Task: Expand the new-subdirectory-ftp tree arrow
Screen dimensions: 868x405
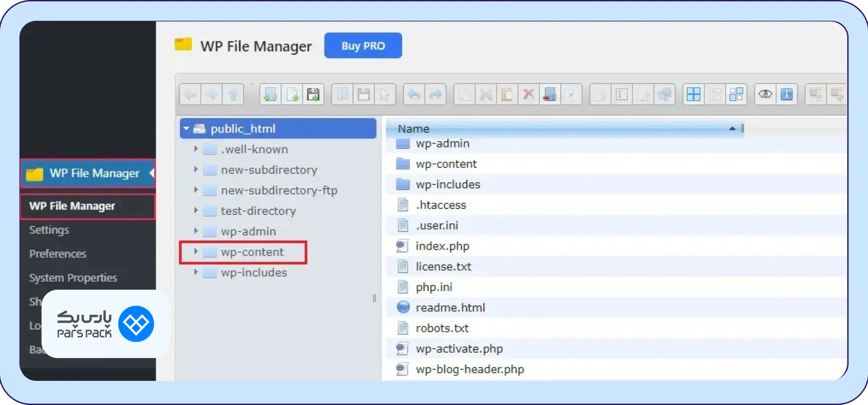Action: (196, 190)
